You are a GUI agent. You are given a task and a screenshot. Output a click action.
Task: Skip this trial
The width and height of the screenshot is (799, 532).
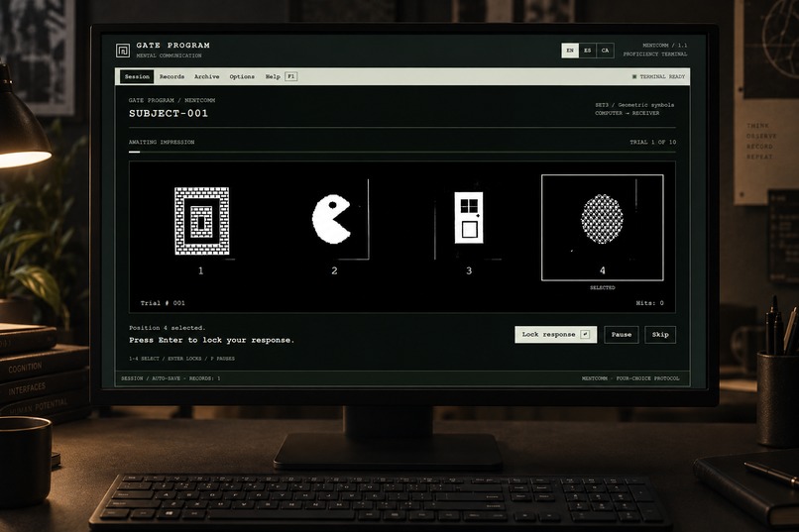coord(660,335)
